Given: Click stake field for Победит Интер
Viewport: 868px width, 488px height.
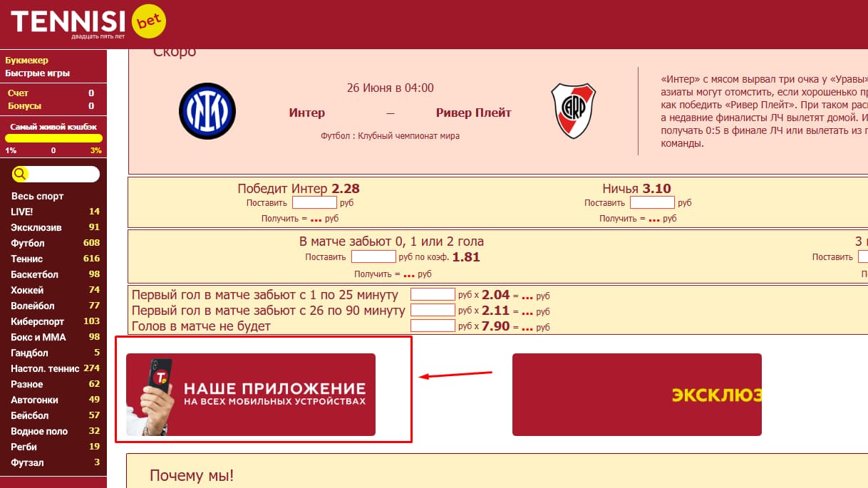Looking at the screenshot, I should click(314, 202).
